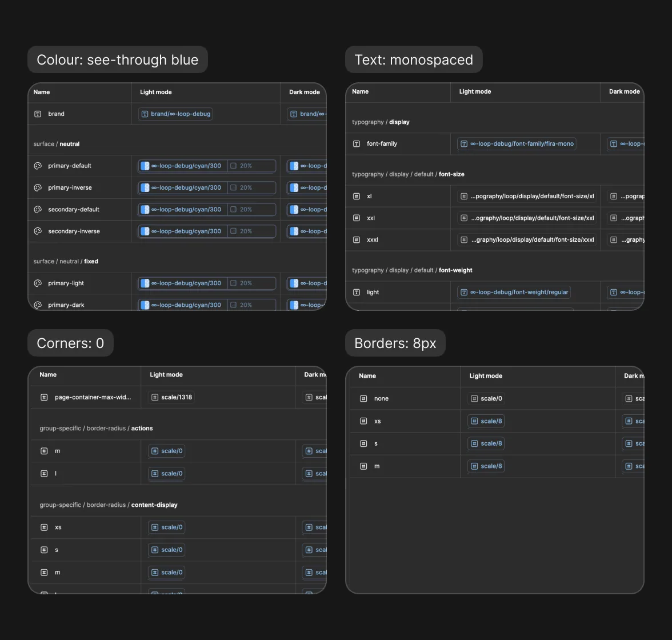The height and width of the screenshot is (640, 672).
Task: Click the palette icon beside primary-inverse
Action: coord(38,188)
